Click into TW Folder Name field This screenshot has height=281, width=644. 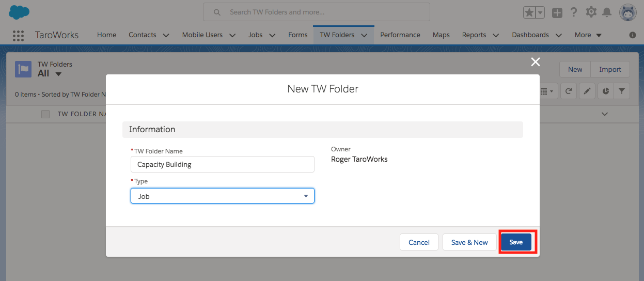click(x=223, y=164)
